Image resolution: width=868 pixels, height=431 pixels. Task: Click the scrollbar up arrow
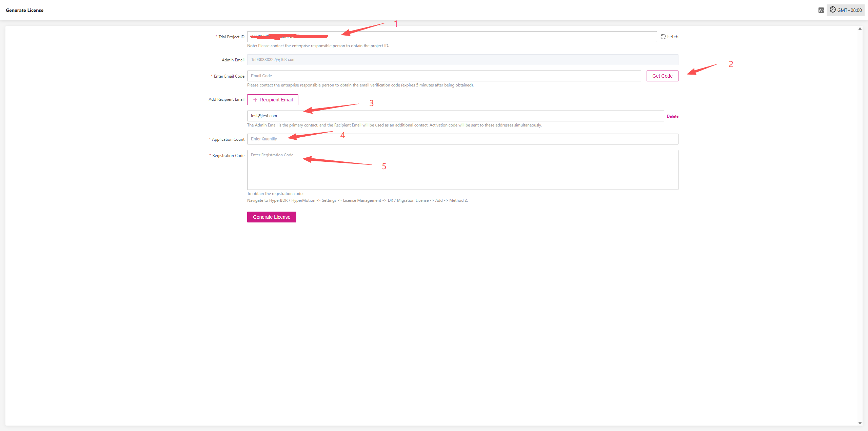tap(860, 29)
